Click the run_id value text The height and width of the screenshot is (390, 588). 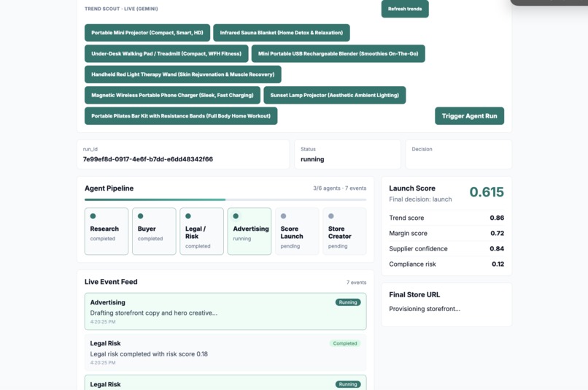click(148, 159)
